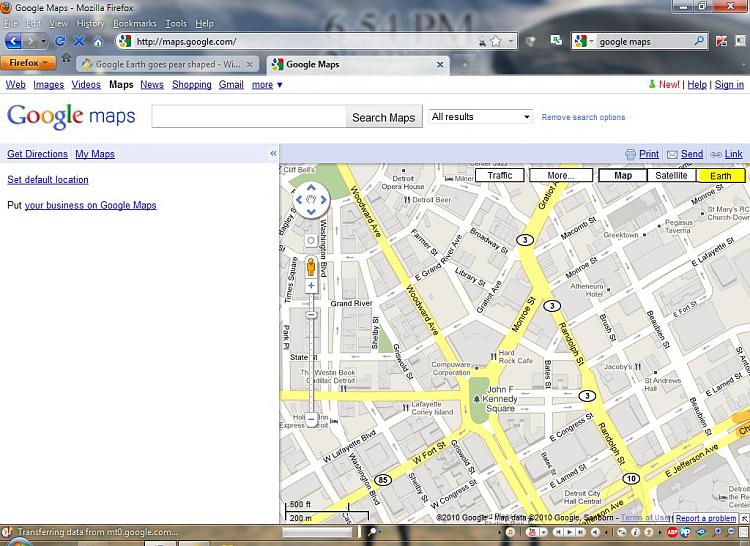Open Get Directions link
Image resolution: width=750 pixels, height=546 pixels.
point(37,154)
